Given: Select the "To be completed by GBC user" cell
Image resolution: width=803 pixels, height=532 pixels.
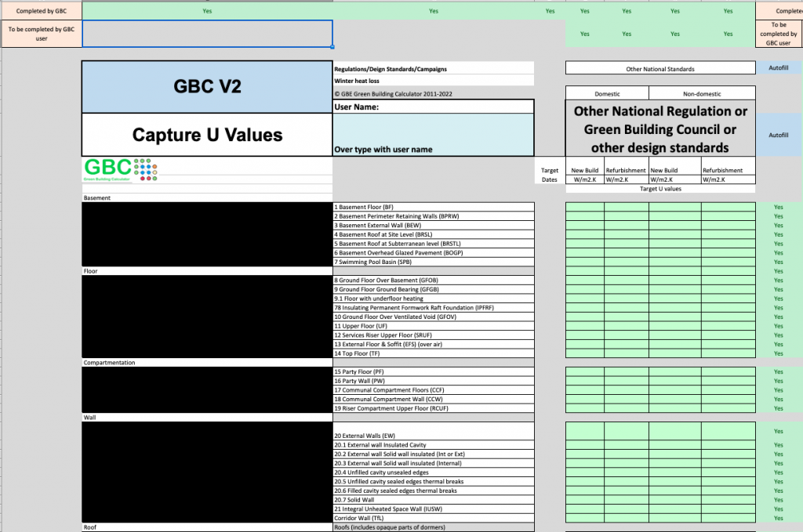Looking at the screenshot, I should point(41,33).
